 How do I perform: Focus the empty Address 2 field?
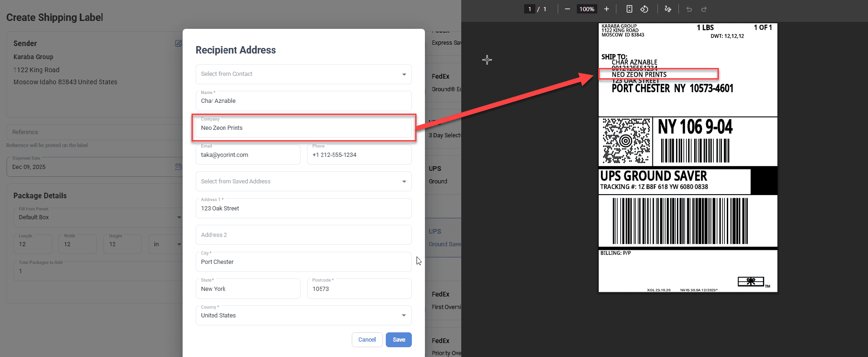click(x=303, y=235)
